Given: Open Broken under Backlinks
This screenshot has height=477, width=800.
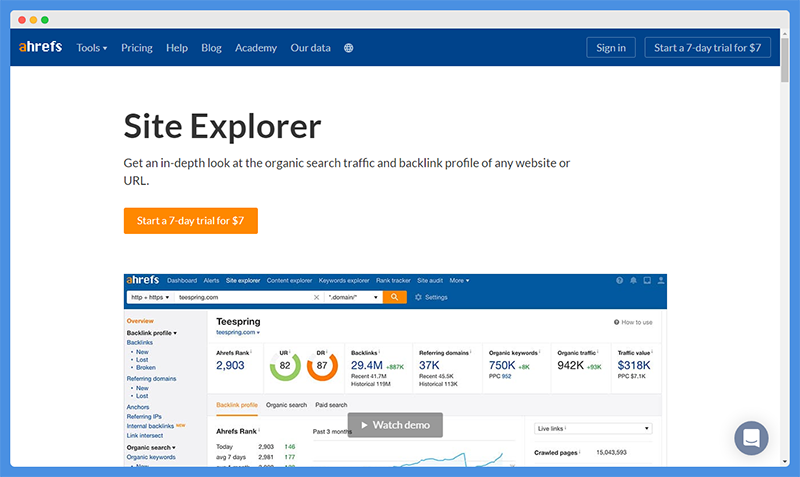Looking at the screenshot, I should pyautogui.click(x=145, y=367).
